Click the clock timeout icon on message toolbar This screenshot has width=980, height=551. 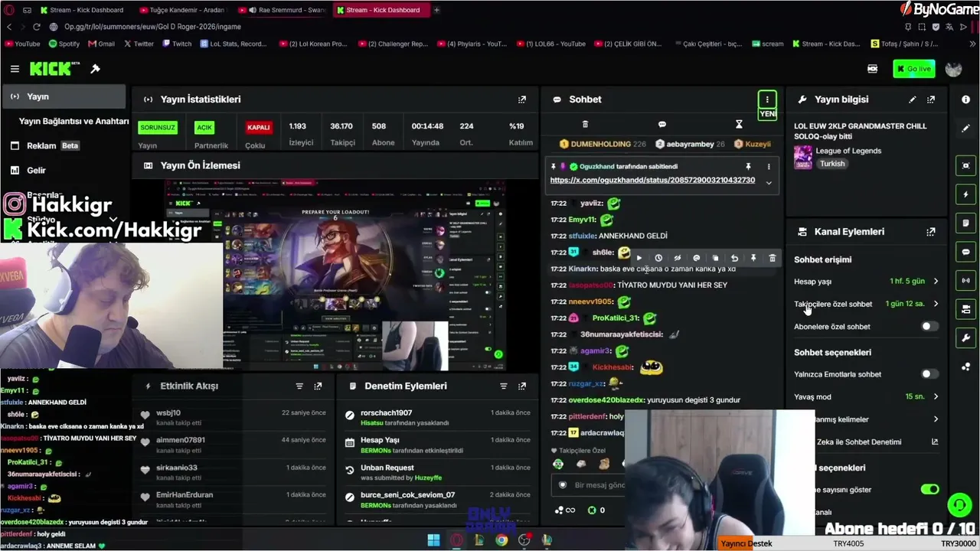(658, 258)
